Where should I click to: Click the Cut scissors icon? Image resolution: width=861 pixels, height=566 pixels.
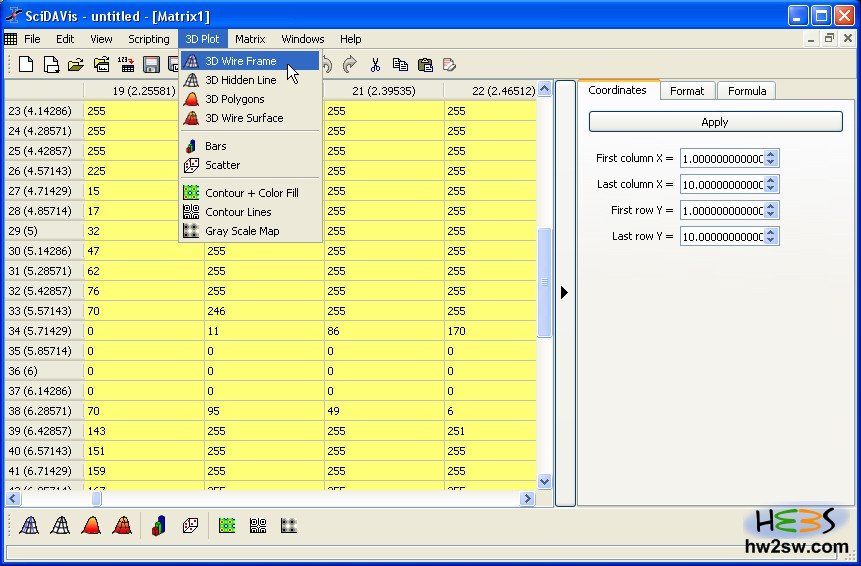[375, 65]
